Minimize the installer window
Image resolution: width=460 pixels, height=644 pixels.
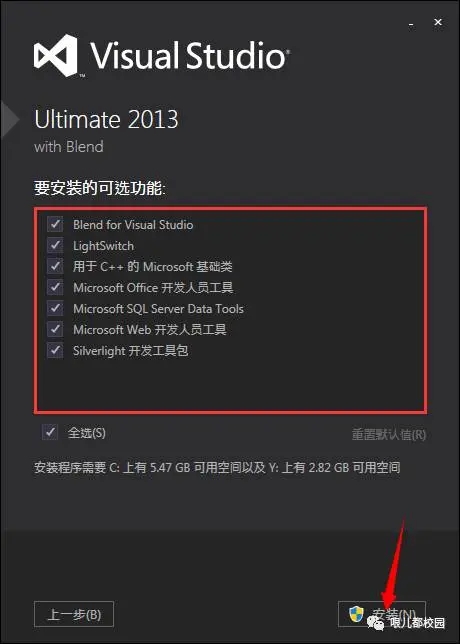pyautogui.click(x=411, y=24)
